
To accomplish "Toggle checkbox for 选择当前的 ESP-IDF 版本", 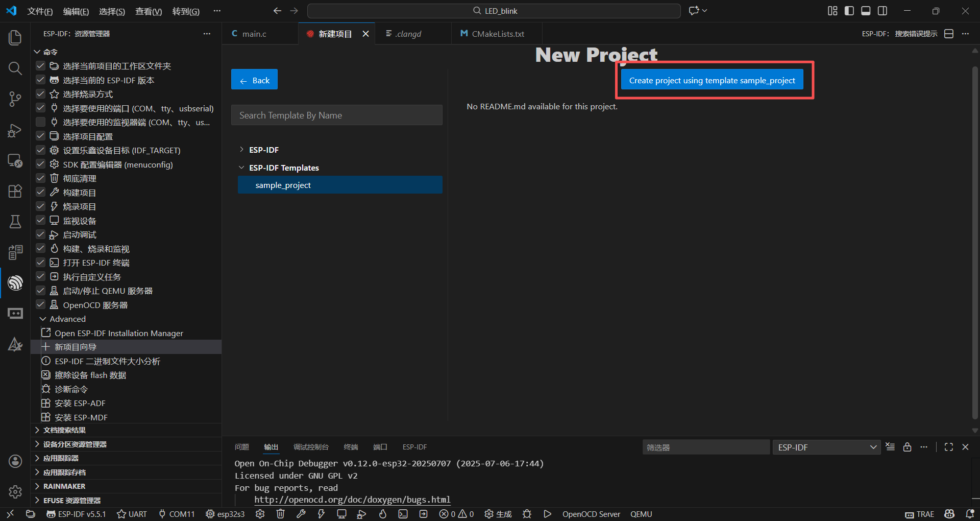I will [x=41, y=80].
